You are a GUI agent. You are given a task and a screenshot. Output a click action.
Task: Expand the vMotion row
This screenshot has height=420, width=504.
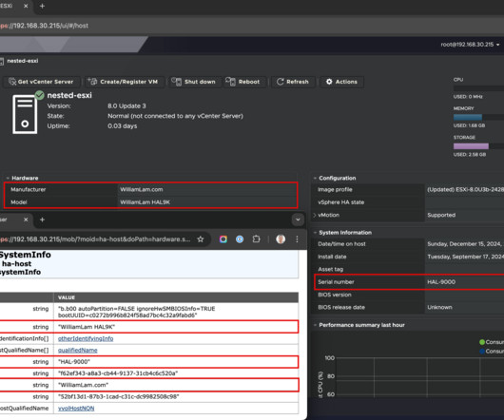(315, 215)
